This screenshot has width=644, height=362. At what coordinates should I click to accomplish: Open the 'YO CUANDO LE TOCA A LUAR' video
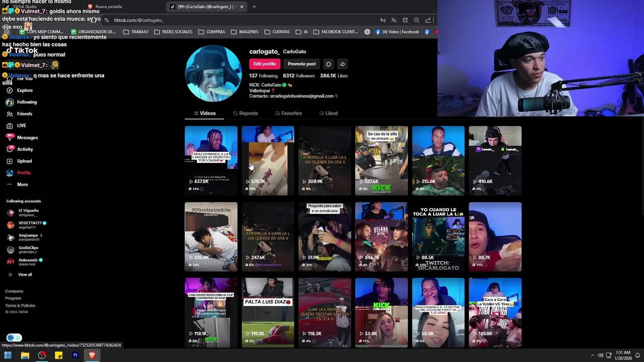point(438,237)
